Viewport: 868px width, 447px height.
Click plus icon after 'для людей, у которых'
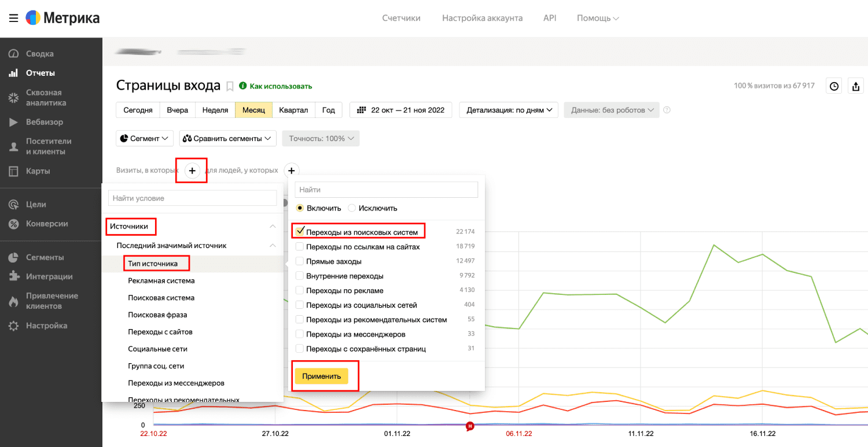point(292,171)
